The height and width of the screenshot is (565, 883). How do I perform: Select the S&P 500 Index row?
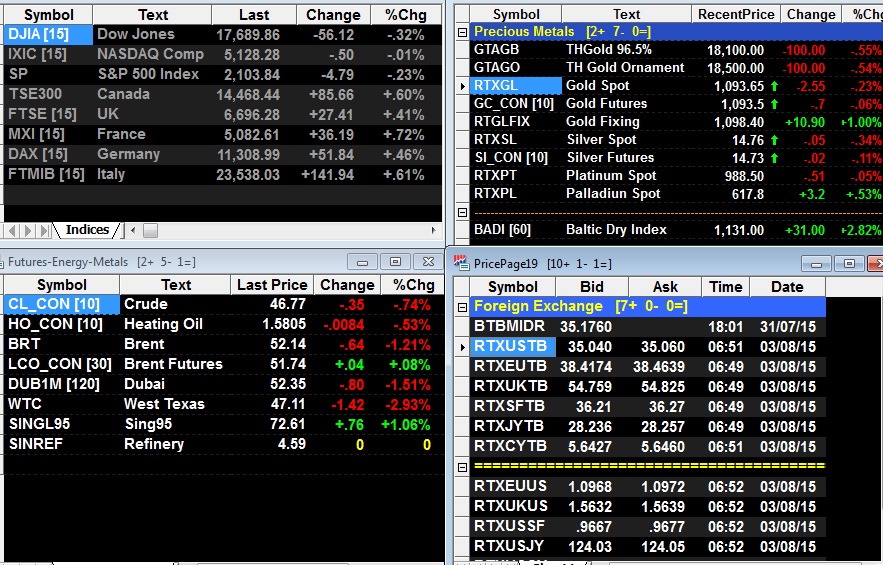click(x=223, y=74)
